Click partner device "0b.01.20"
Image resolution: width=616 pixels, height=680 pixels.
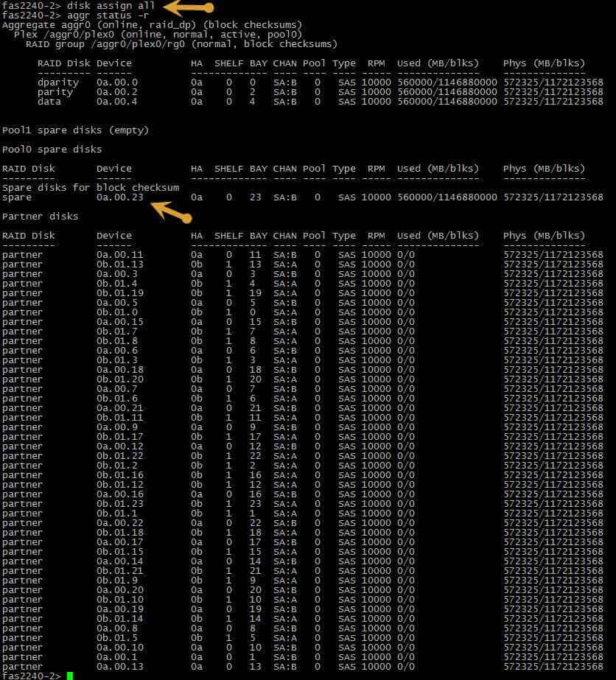(119, 379)
